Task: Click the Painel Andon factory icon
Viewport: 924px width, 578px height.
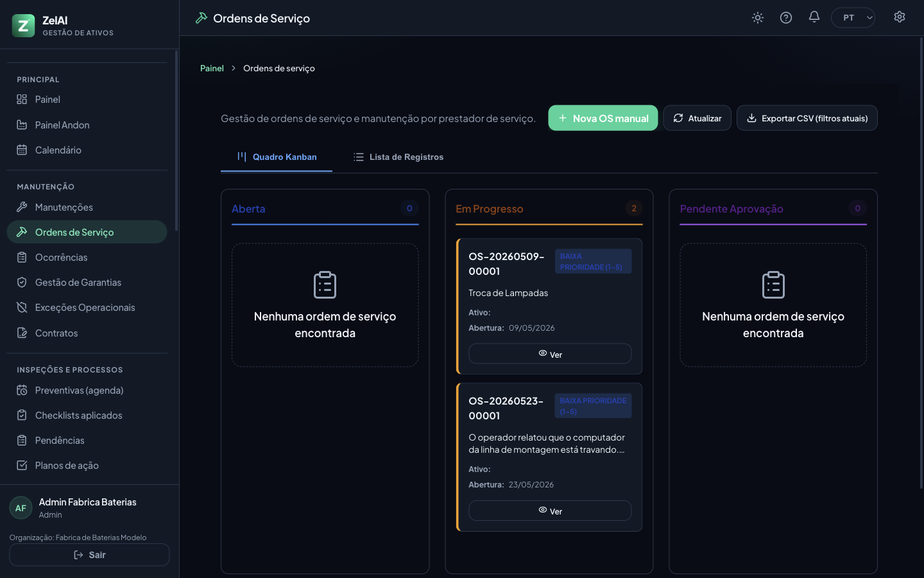Action: [22, 125]
